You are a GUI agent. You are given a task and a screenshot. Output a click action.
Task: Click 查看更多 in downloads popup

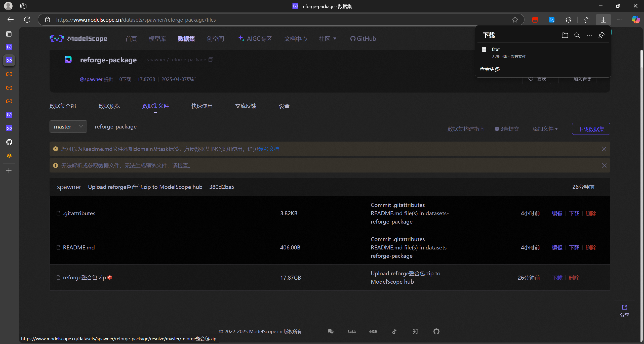click(x=490, y=69)
